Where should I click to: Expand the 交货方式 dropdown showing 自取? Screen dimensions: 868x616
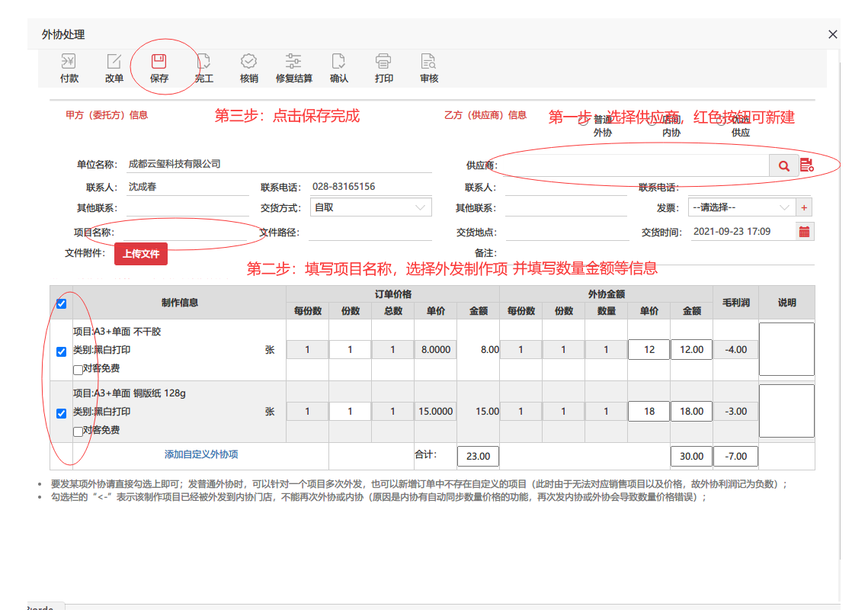pos(370,207)
